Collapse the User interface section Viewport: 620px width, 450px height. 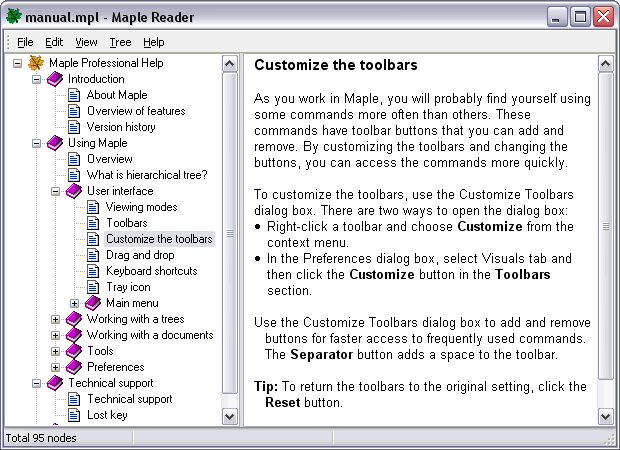55,191
